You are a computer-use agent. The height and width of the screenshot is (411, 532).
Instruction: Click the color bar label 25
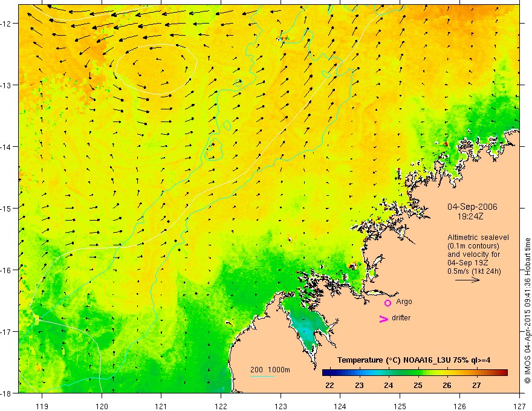pos(418,385)
